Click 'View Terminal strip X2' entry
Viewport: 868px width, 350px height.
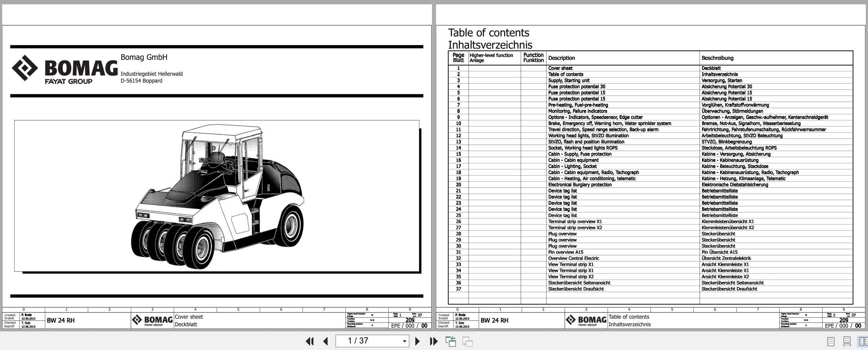[x=570, y=276]
